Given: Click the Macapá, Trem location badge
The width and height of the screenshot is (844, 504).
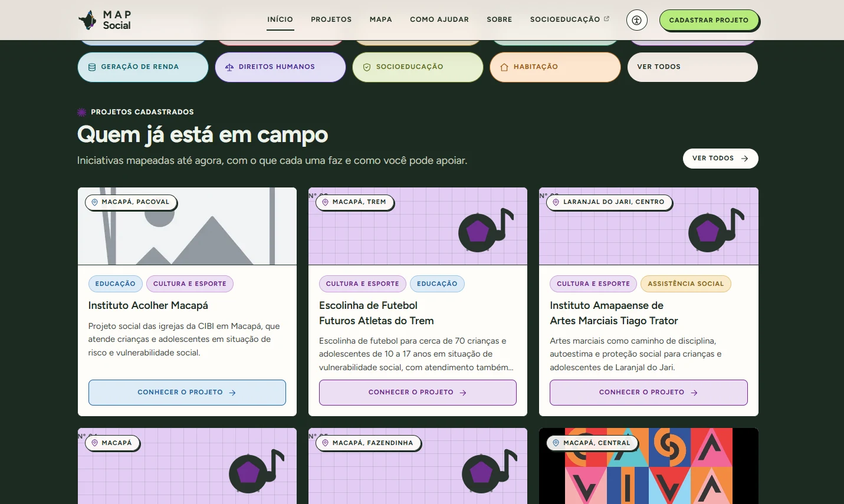Looking at the screenshot, I should pos(354,202).
